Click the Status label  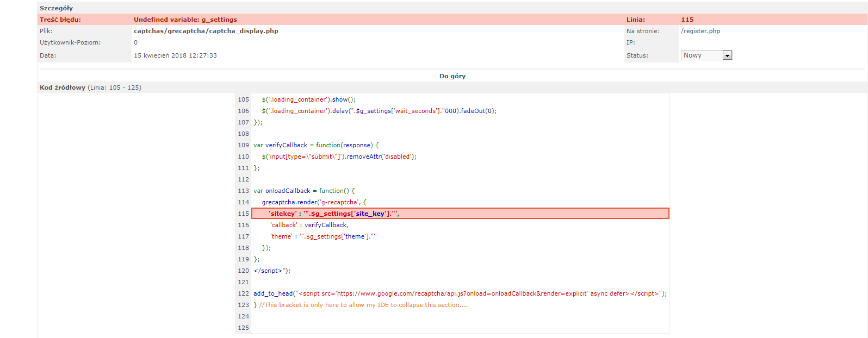pyautogui.click(x=637, y=55)
